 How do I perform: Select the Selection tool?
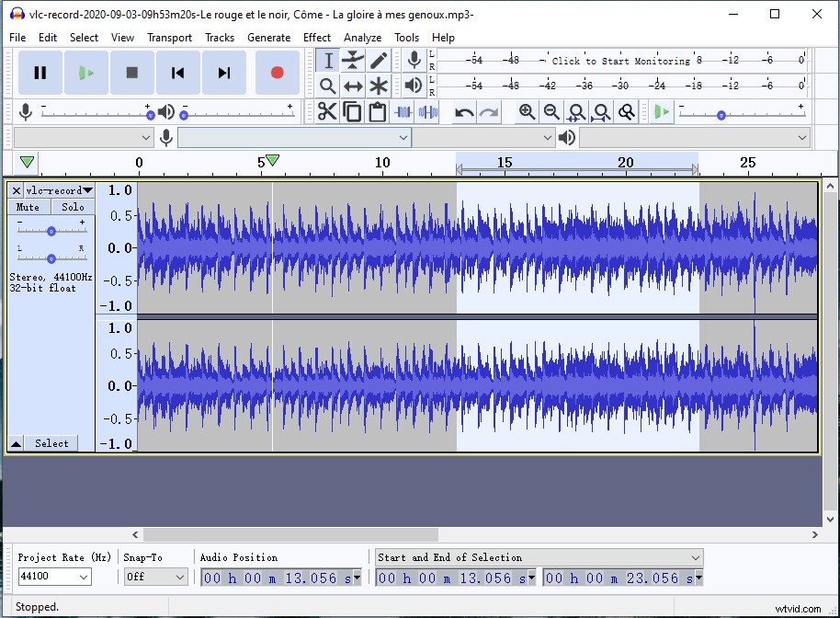328,60
